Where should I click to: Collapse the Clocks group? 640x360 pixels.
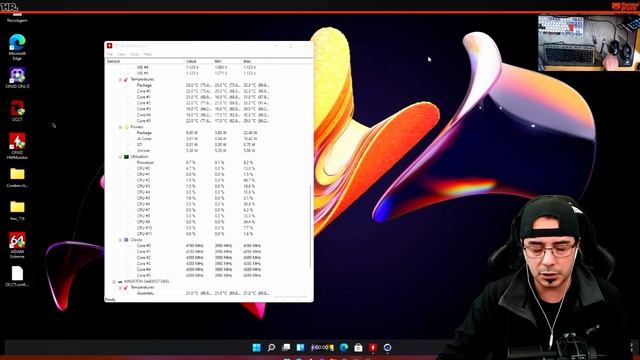click(120, 240)
